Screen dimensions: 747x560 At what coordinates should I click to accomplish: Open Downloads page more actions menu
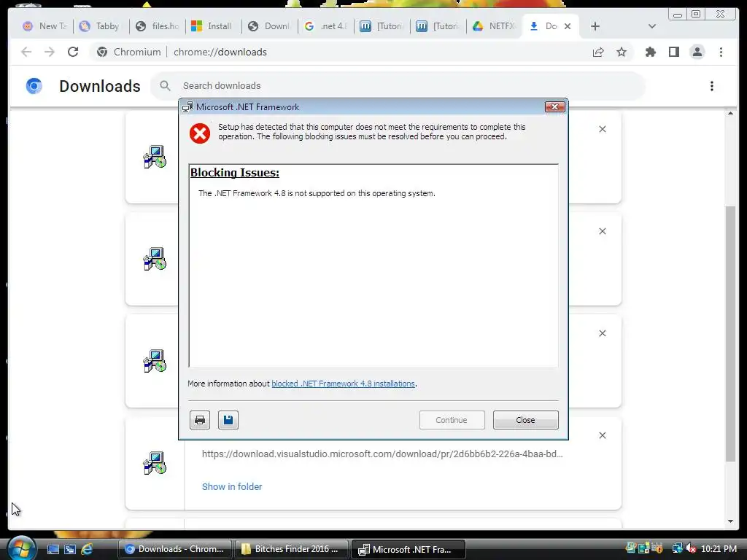click(712, 86)
